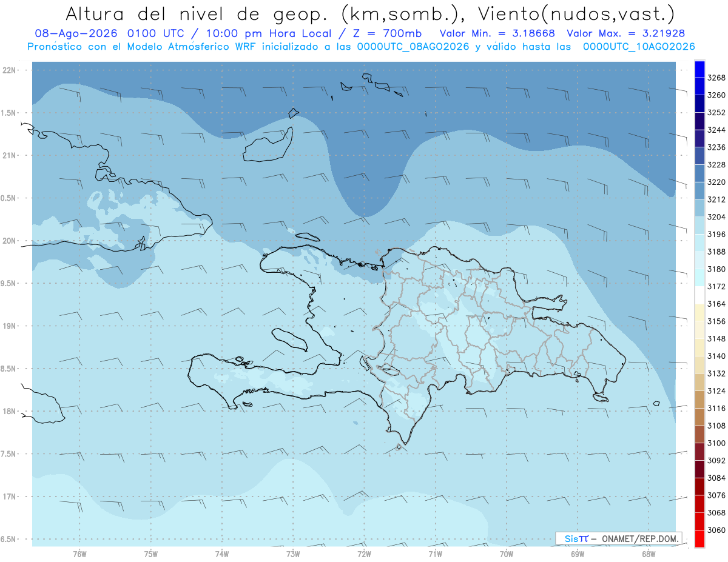Click the "69W" longitude label

click(x=578, y=554)
